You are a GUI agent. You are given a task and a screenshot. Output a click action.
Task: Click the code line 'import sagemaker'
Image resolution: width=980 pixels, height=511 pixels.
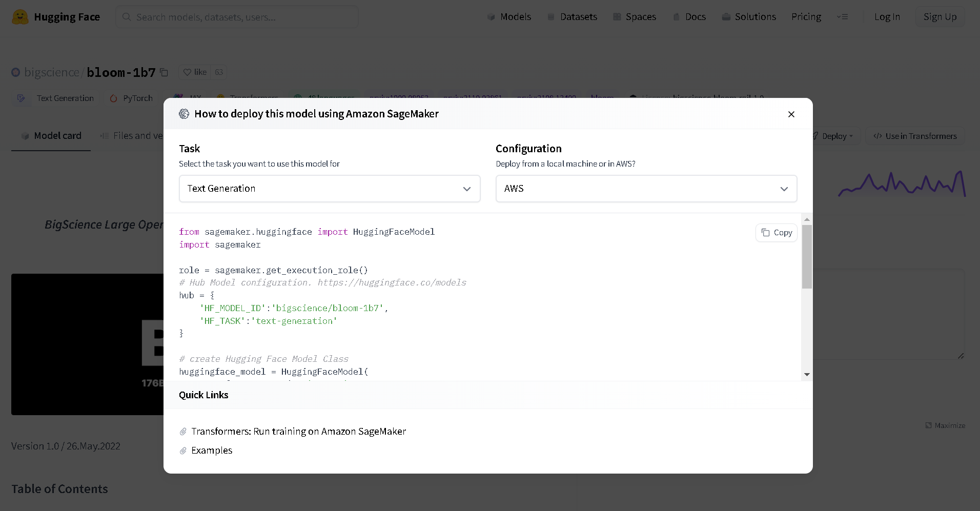click(x=220, y=245)
